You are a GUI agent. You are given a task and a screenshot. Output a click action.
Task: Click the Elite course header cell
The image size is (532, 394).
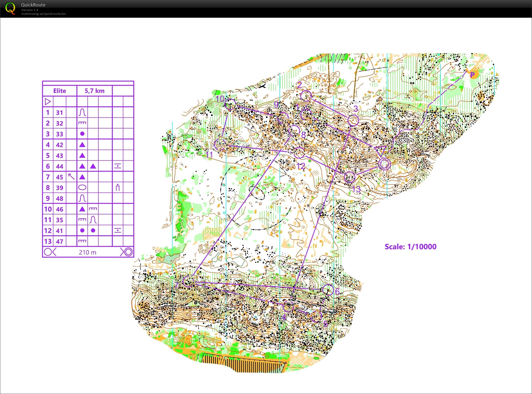[x=60, y=91]
